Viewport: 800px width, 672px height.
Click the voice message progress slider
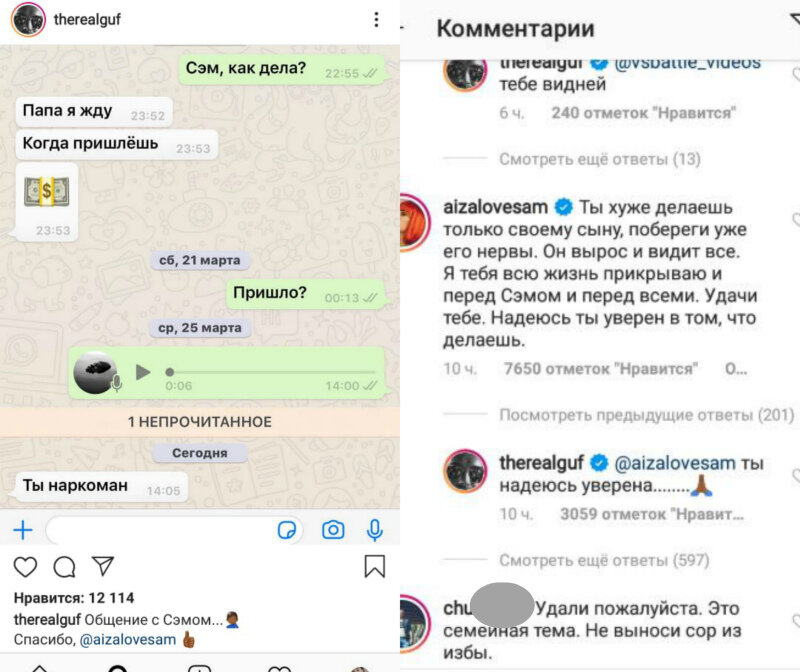tap(272, 372)
